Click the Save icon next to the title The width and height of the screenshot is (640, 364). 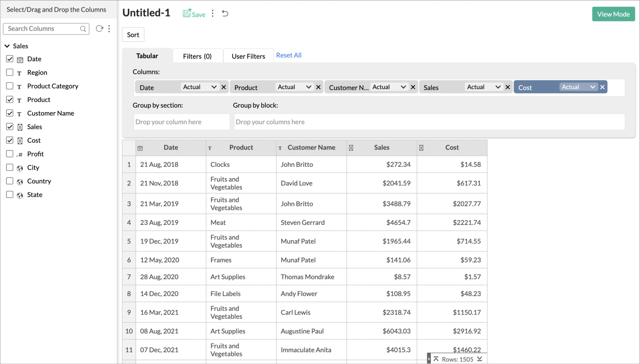[x=187, y=13]
